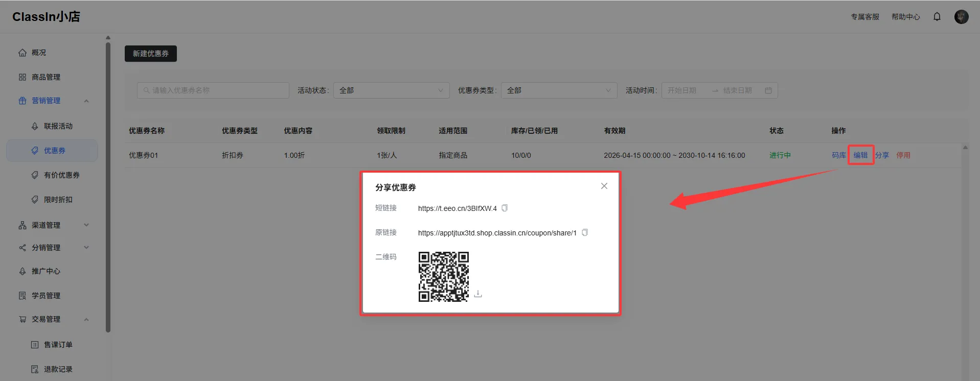Click the ClassIn小店 logo
980x381 pixels.
46,17
